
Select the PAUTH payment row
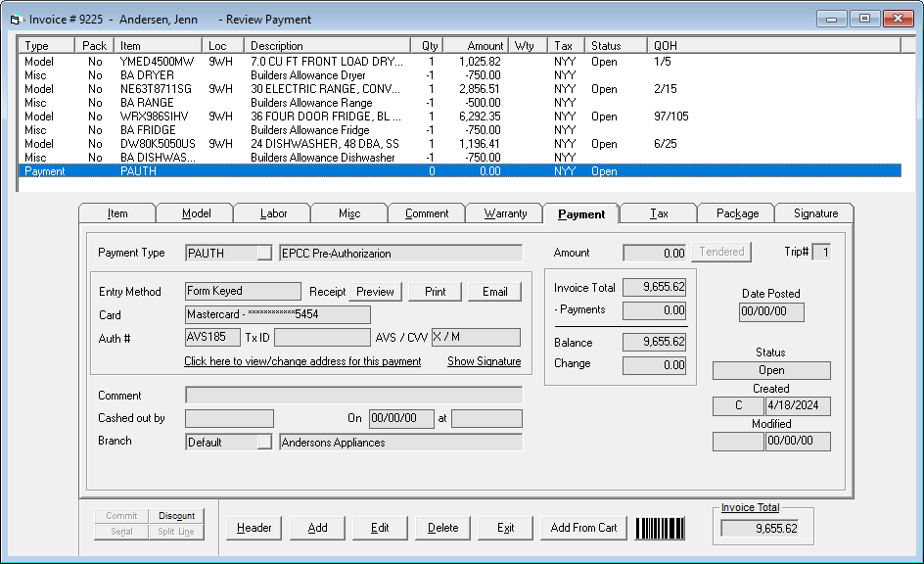point(460,171)
